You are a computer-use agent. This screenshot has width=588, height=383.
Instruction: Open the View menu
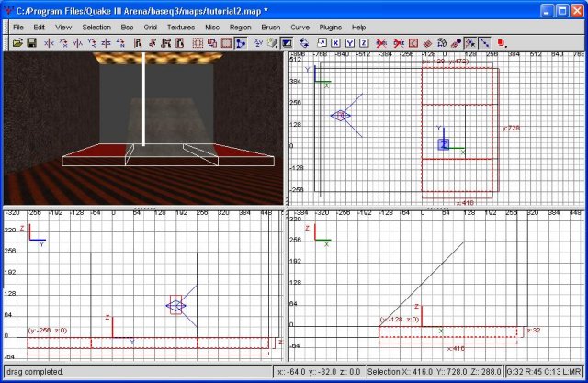click(63, 28)
